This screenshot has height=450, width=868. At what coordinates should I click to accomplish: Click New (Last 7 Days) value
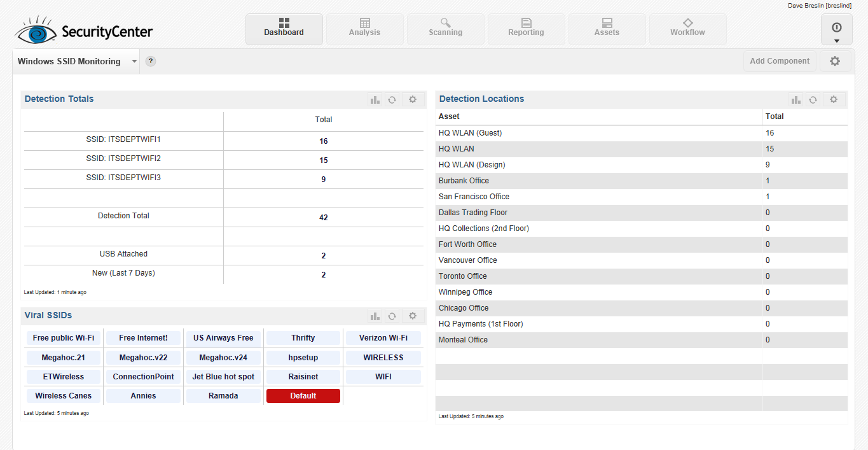(x=324, y=275)
